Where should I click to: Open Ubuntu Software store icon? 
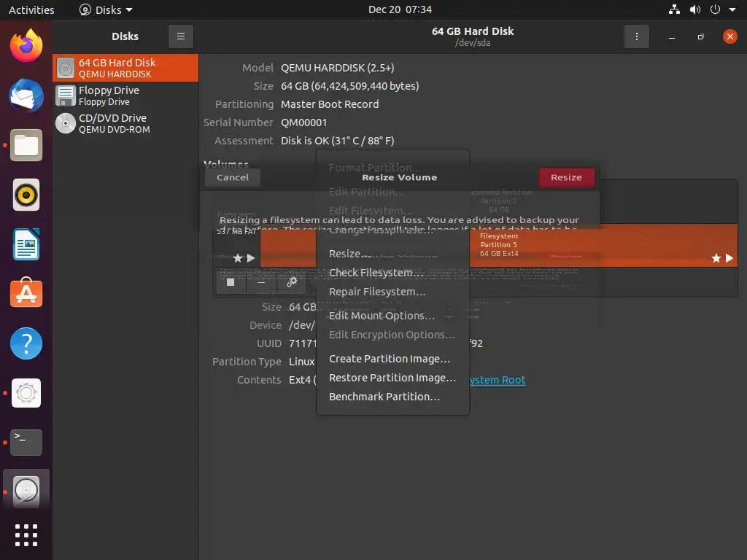pos(26,293)
